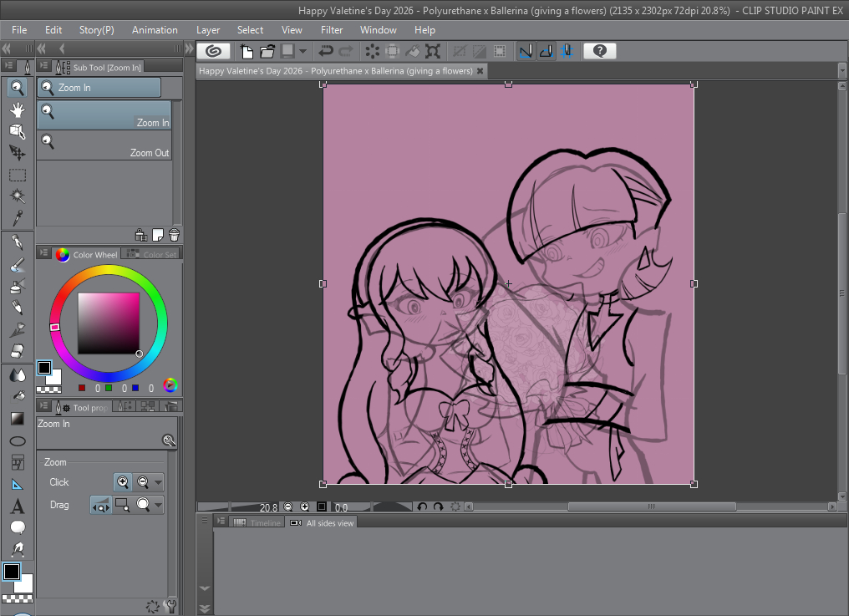This screenshot has height=616, width=849.
Task: Set Click mode to zoom out
Action: click(x=143, y=482)
